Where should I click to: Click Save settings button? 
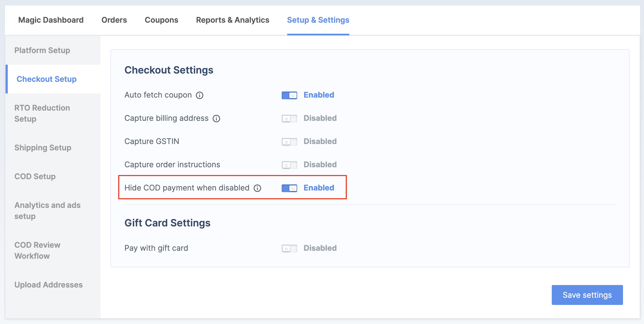[587, 295]
